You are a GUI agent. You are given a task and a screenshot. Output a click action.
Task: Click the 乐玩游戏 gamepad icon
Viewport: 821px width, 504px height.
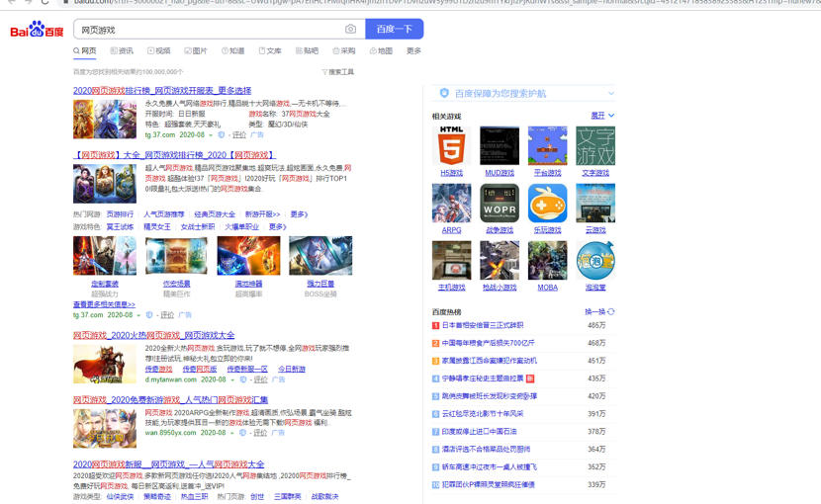[548, 203]
